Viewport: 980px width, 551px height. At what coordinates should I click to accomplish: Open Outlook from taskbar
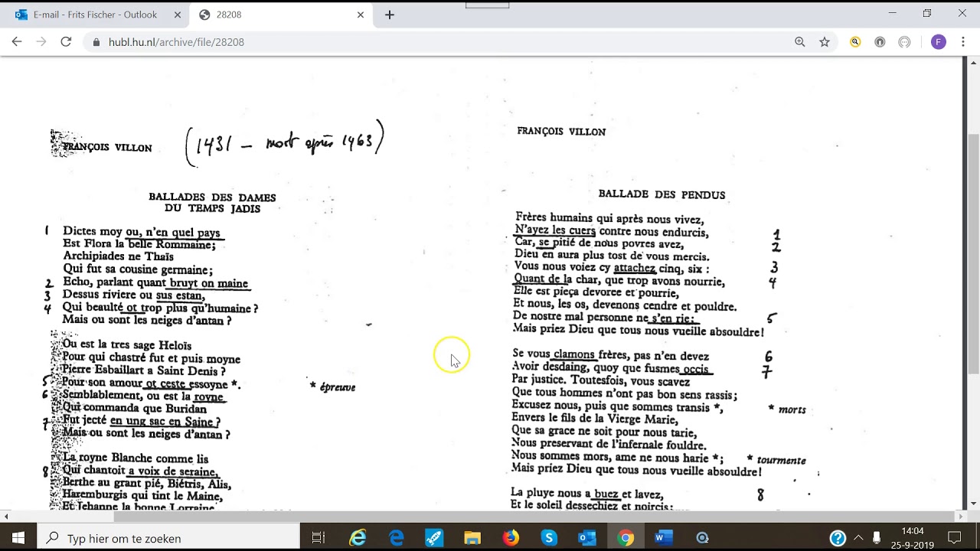point(587,538)
